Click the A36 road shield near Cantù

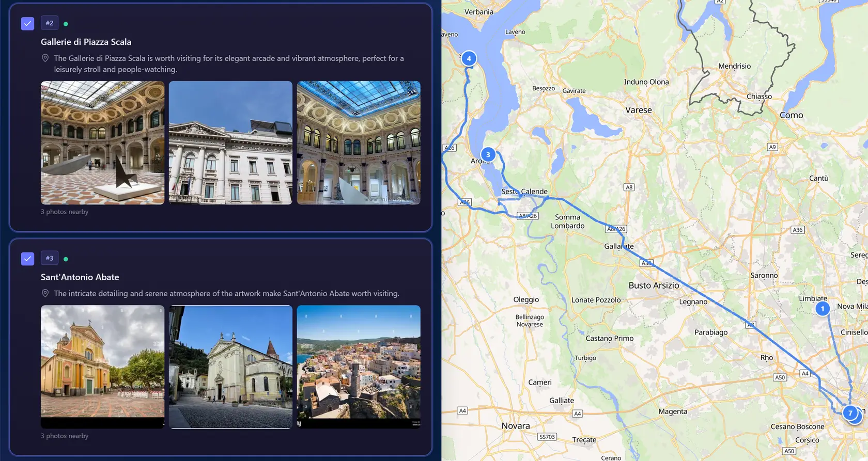coord(798,230)
